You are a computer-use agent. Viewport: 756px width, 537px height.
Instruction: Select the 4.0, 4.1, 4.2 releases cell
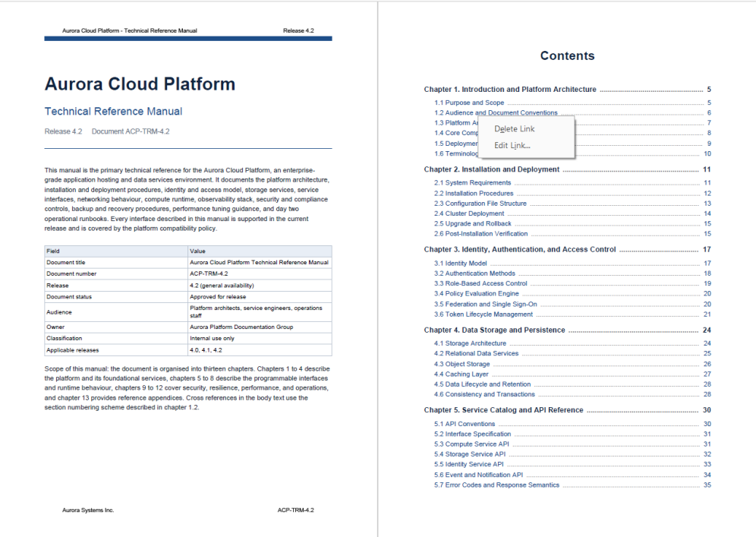(x=260, y=350)
